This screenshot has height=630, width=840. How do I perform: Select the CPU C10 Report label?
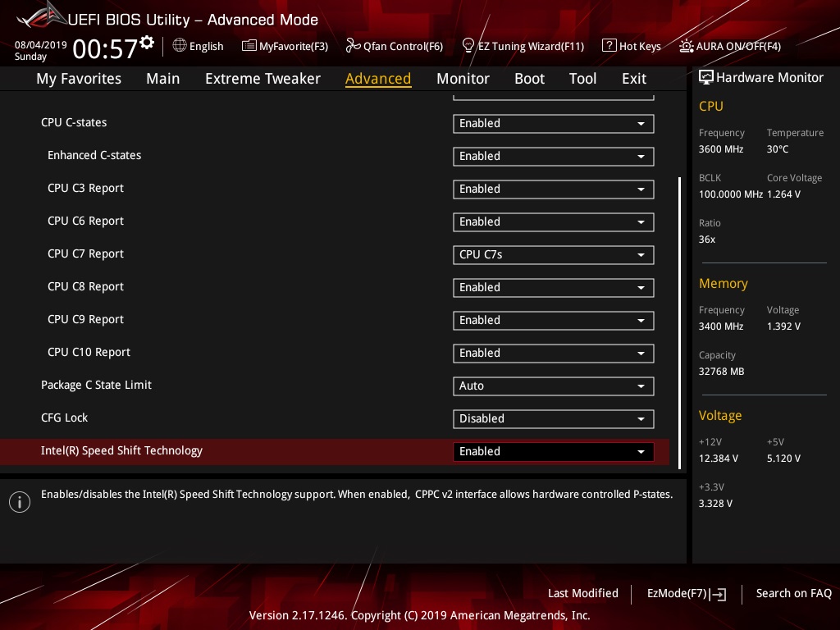click(89, 352)
